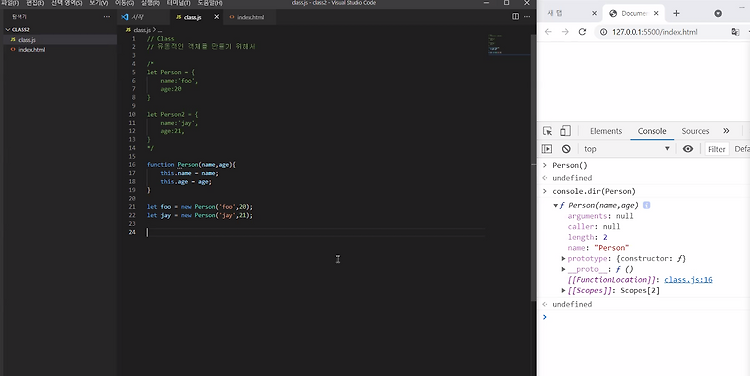Reload the browser page

coord(582,32)
